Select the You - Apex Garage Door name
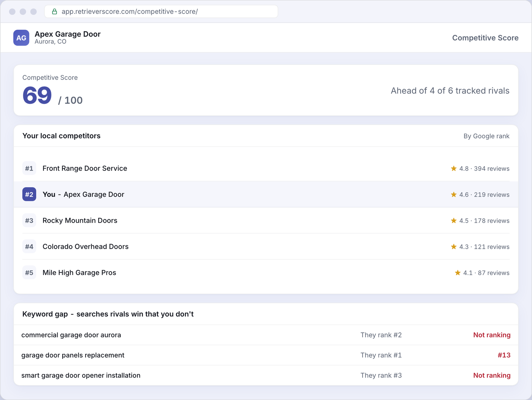The width and height of the screenshot is (532, 400). coord(83,195)
